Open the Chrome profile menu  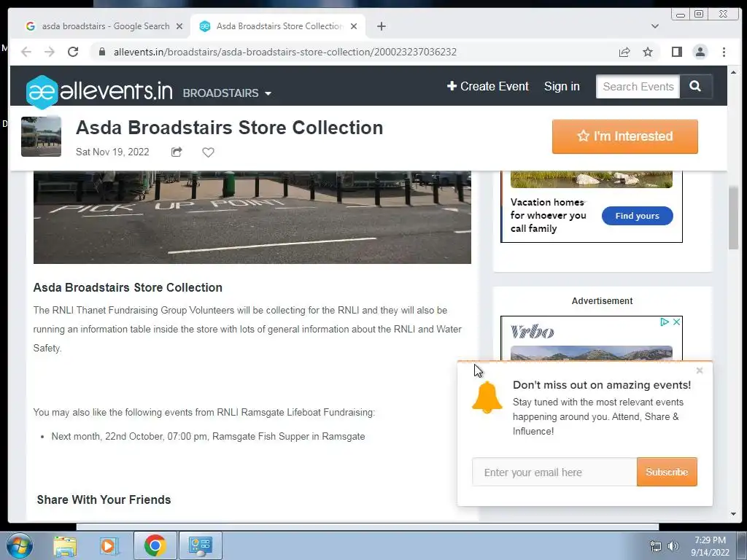click(700, 52)
